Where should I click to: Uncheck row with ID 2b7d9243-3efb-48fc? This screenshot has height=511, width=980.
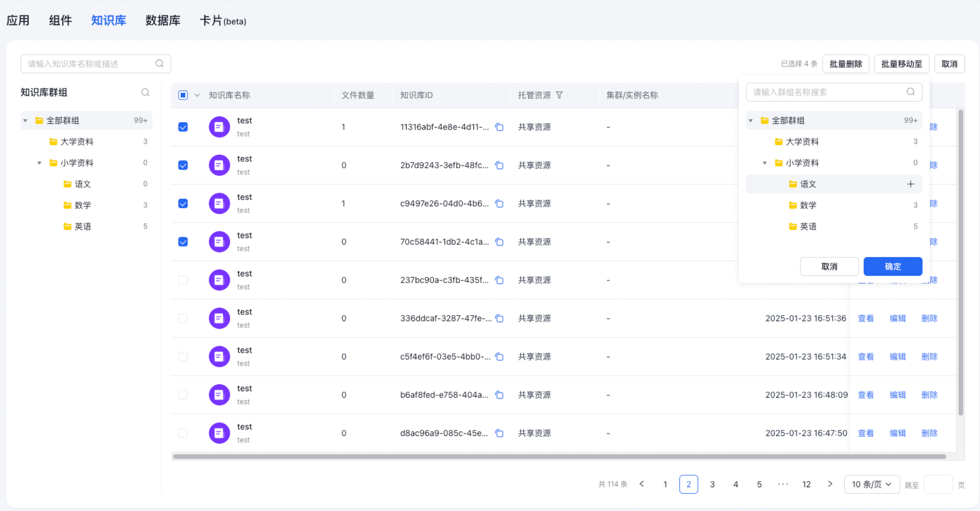click(183, 165)
